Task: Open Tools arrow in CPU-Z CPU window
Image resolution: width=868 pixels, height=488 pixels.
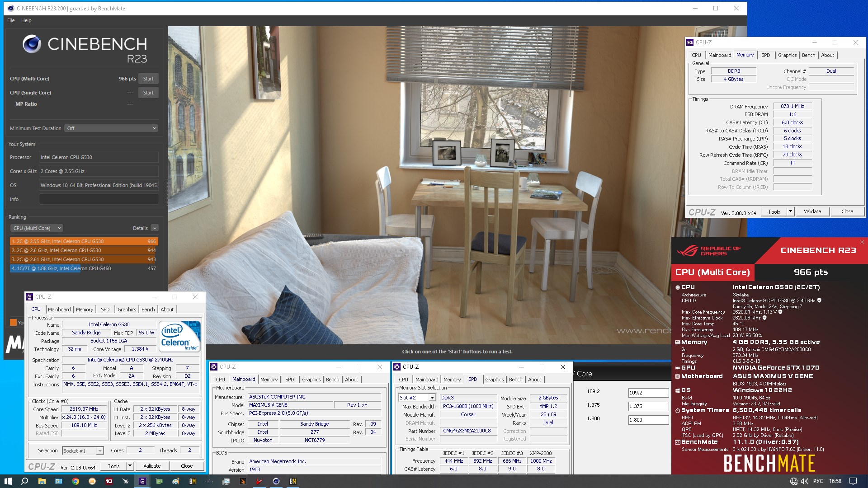Action: tap(130, 466)
